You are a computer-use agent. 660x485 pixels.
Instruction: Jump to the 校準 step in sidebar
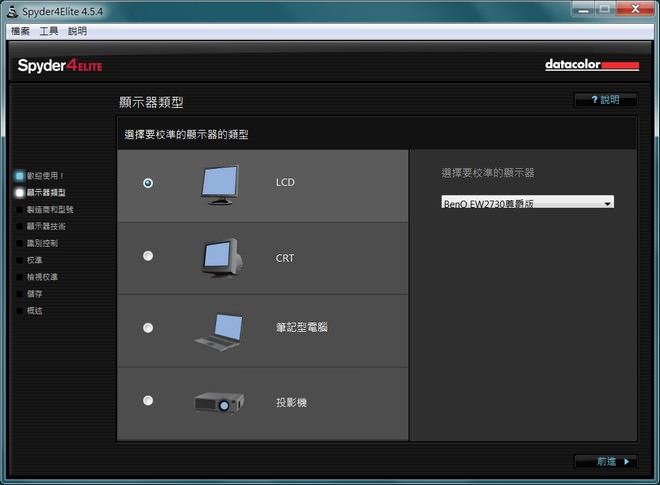coord(34,260)
